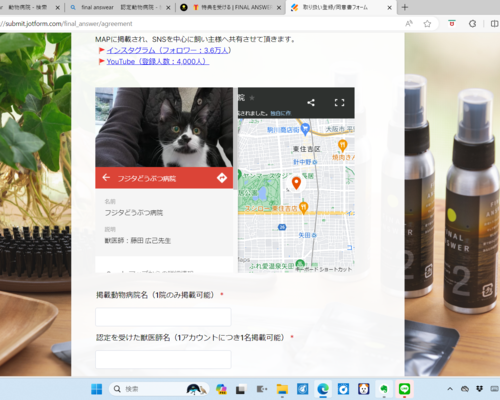This screenshot has height=400, width=500.
Task: Select the ふれ愛温泉矢田 green marker
Action: coord(300,264)
